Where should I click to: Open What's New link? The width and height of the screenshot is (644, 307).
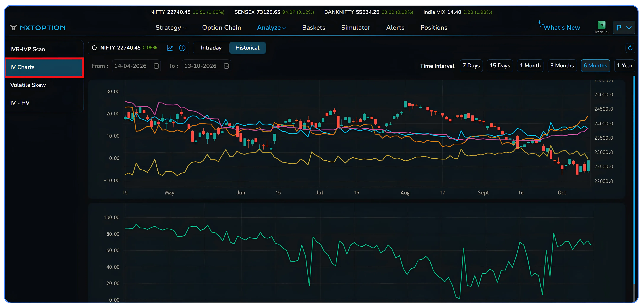pyautogui.click(x=562, y=28)
